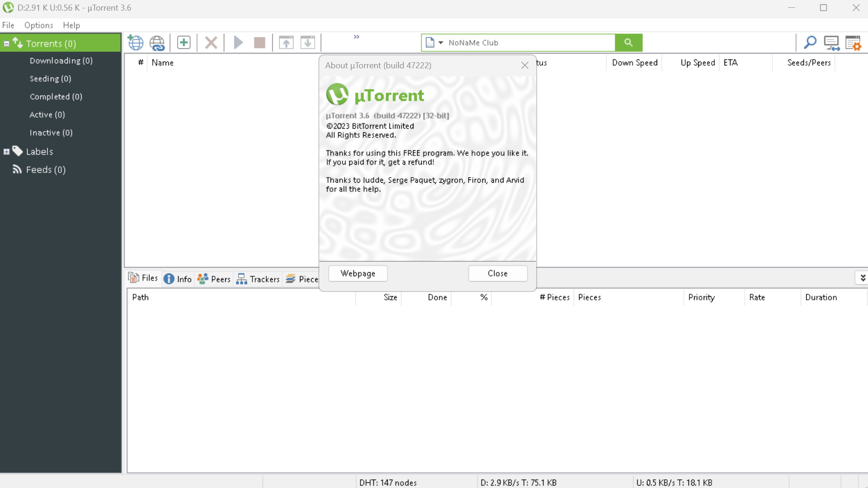This screenshot has height=488, width=868.
Task: Select Inactive (0) category
Action: [x=51, y=133]
